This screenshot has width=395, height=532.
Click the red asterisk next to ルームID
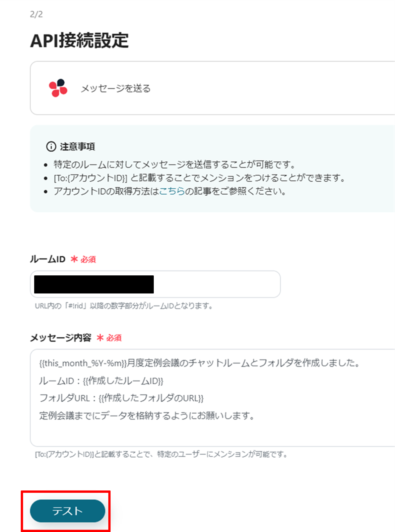pyautogui.click(x=74, y=259)
